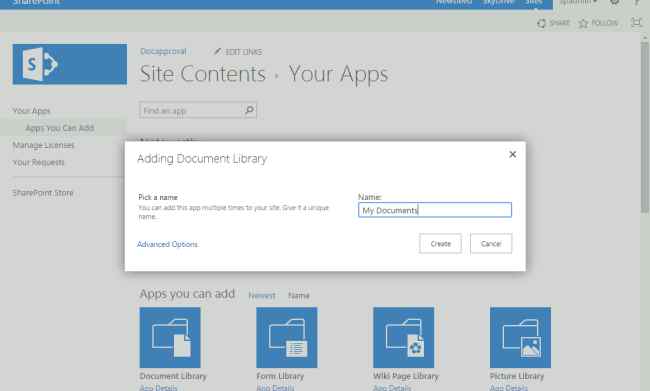Click Document Library label text
The image size is (650, 391).
point(173,376)
